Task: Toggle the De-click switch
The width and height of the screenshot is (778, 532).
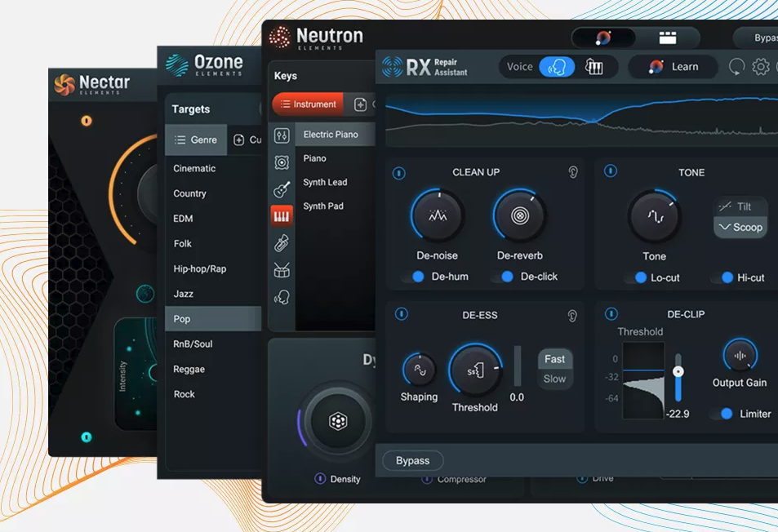Action: (502, 277)
